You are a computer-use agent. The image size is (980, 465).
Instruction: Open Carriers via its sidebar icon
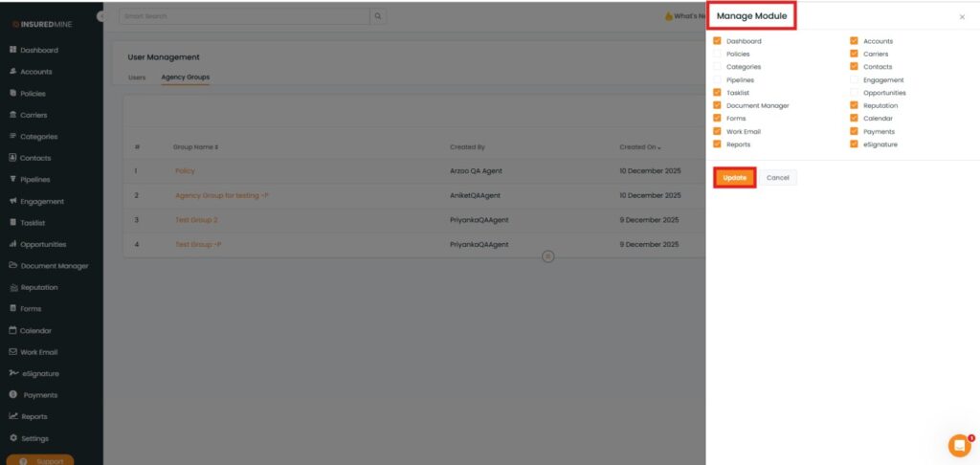coord(12,115)
